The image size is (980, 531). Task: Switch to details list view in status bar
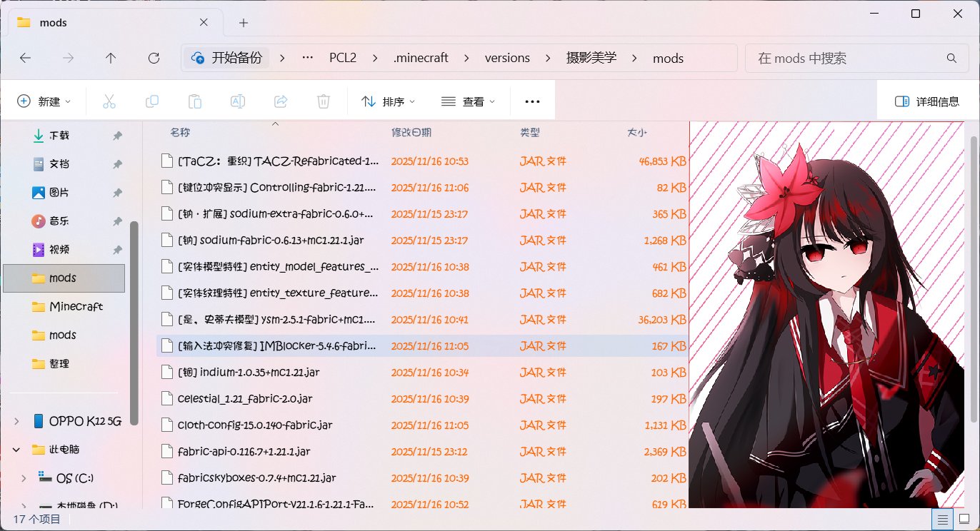click(943, 519)
